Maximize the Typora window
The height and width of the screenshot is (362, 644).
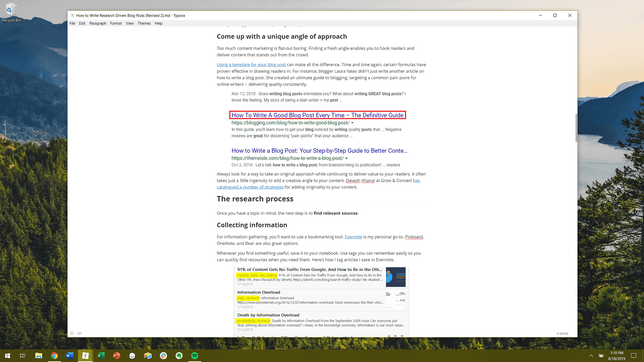[555, 15]
